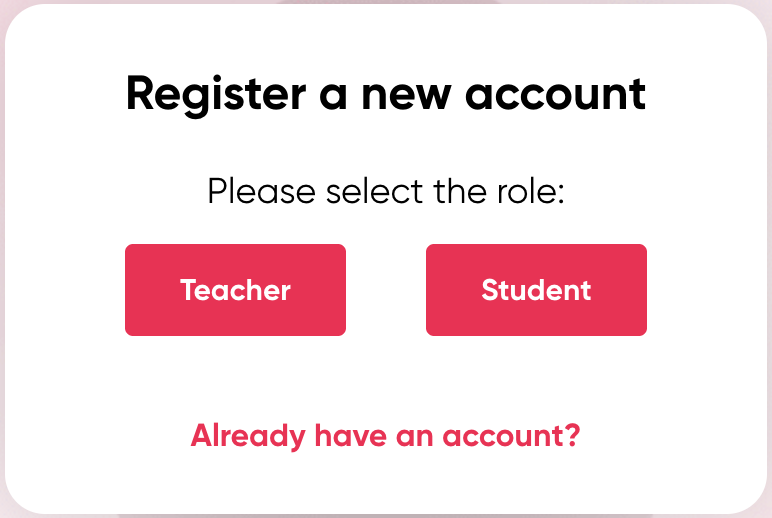Select Teacher as the account role
Screen dimensions: 772x518
point(235,290)
